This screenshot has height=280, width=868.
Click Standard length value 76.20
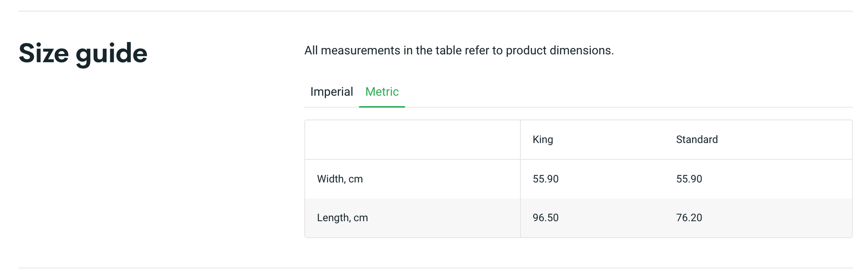tap(689, 218)
